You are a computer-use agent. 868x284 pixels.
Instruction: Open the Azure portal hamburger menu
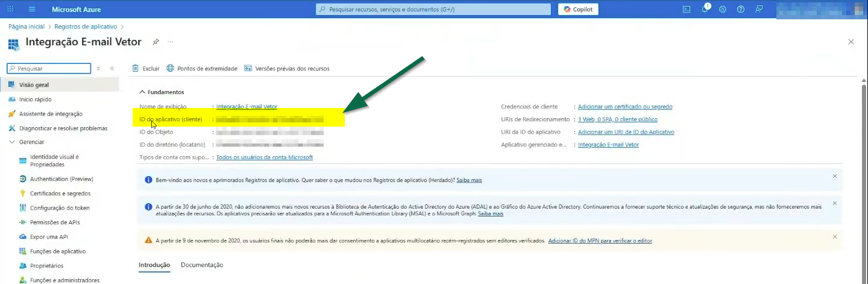(32, 9)
